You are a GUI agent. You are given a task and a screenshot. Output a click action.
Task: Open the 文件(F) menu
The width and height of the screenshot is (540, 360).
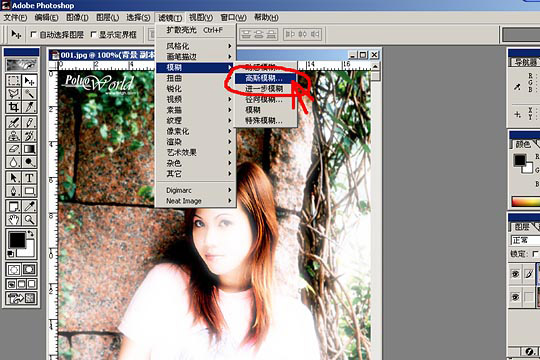(15, 17)
